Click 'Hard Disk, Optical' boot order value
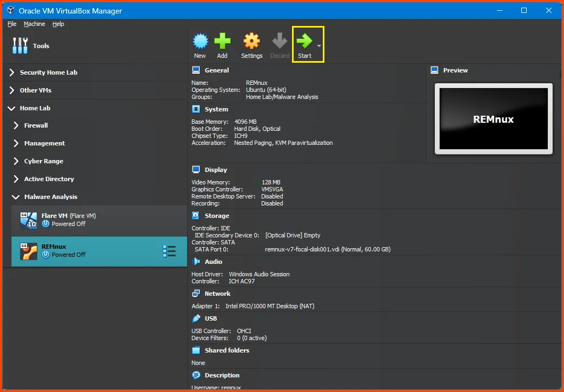This screenshot has width=564, height=392. point(257,129)
